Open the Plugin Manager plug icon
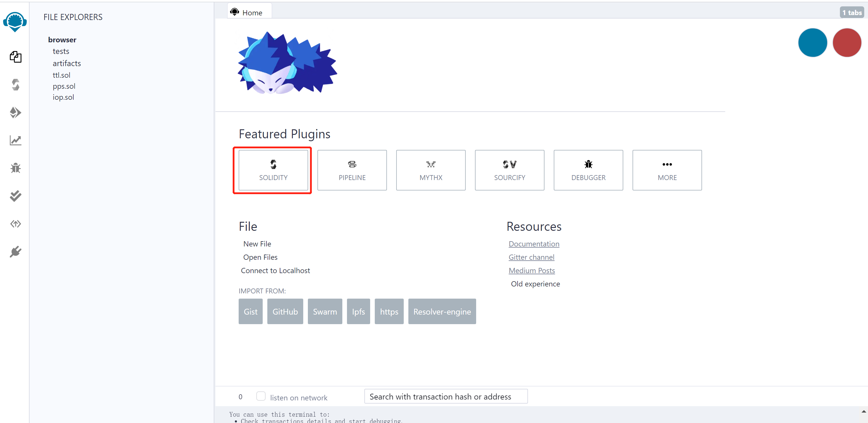 (16, 252)
